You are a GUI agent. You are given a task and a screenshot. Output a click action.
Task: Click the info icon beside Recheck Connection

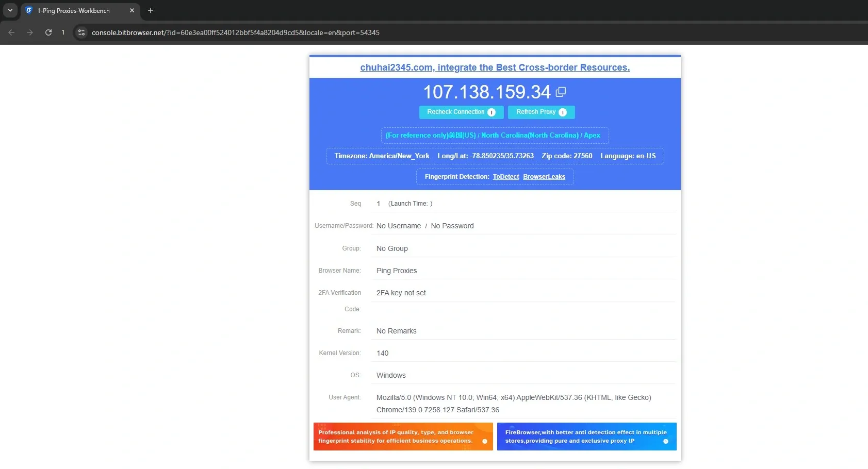[x=492, y=112]
